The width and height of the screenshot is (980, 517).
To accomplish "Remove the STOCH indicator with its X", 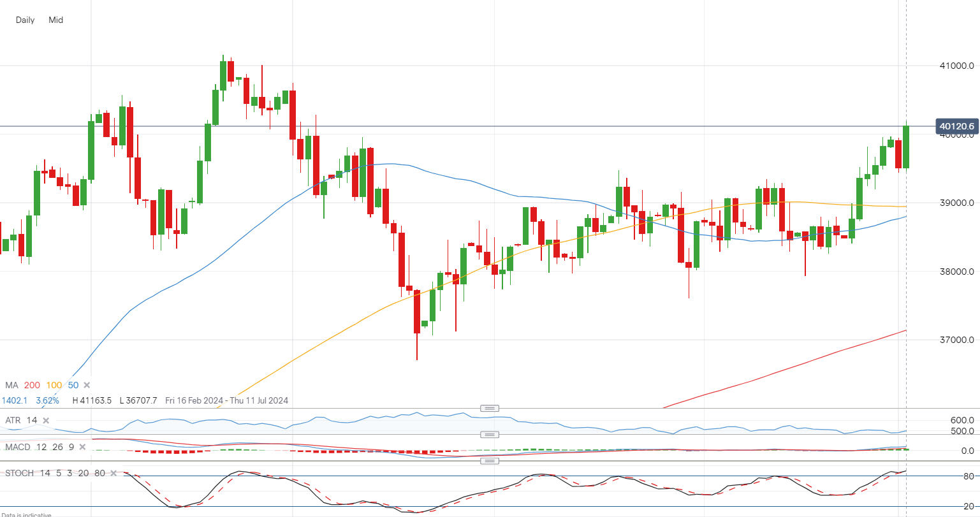I will pyautogui.click(x=113, y=474).
